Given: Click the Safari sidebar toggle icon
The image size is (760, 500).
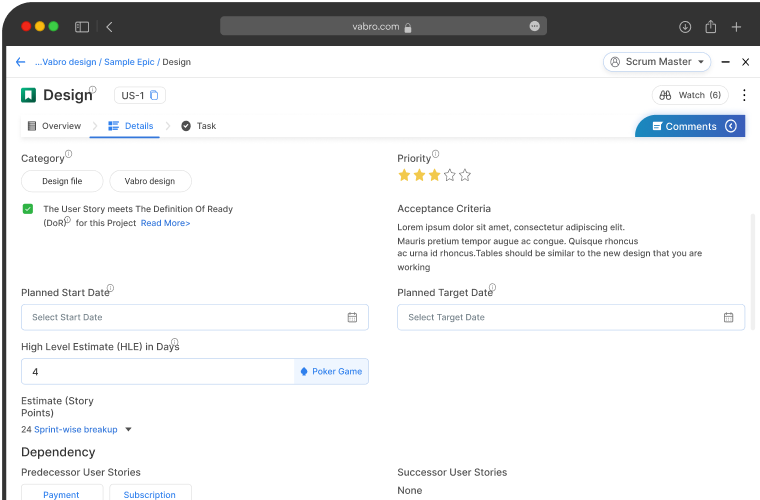Looking at the screenshot, I should coord(82,27).
